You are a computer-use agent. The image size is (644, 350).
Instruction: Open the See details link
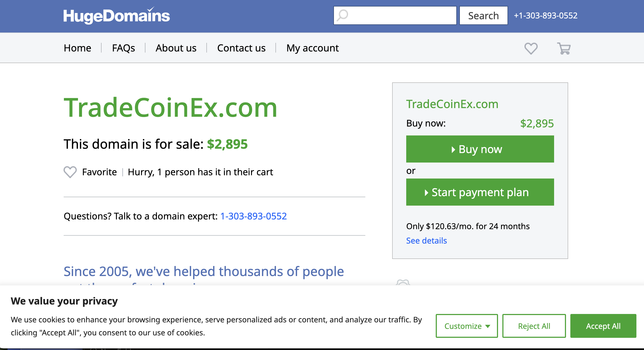click(x=427, y=241)
